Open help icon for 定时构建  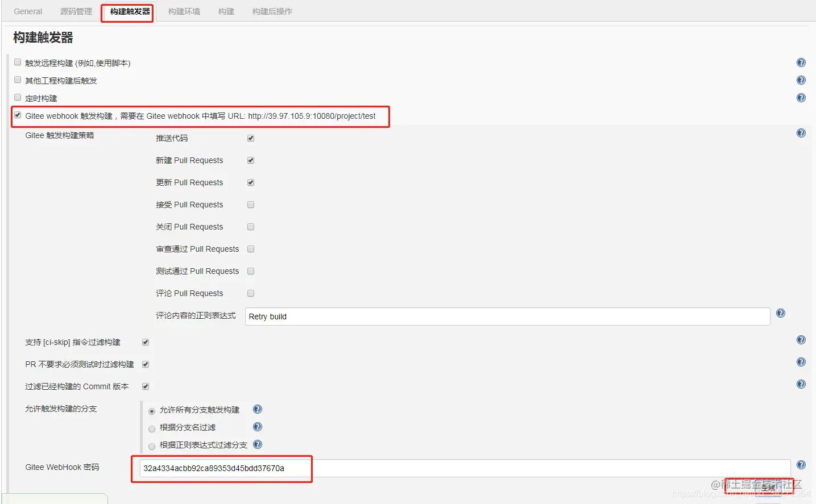[x=801, y=98]
